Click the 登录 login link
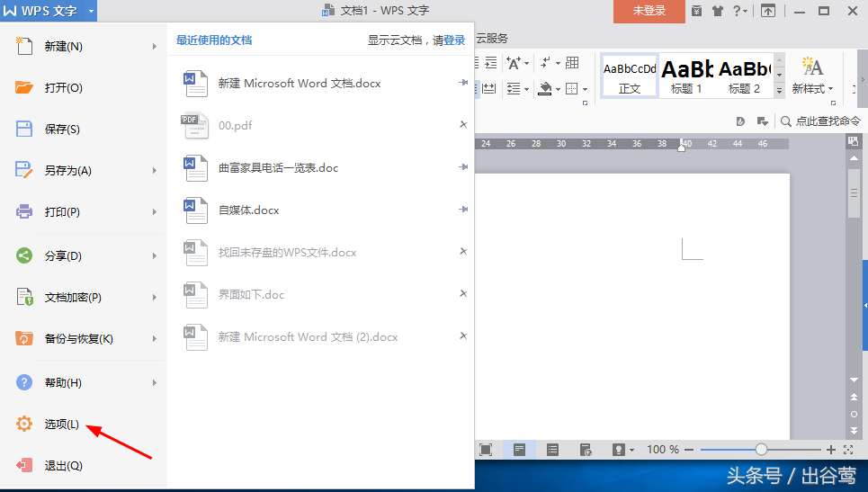 [x=454, y=40]
